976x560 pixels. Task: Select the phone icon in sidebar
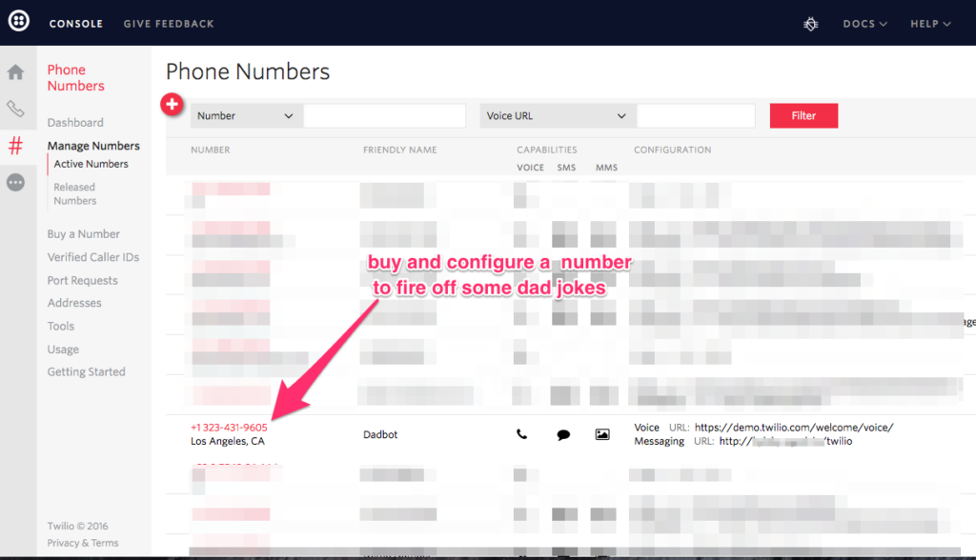tap(16, 109)
